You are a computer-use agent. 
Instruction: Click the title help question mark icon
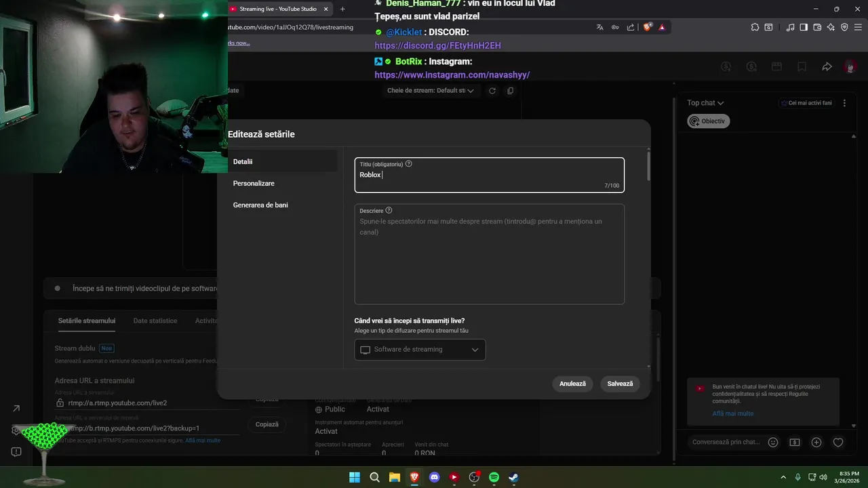click(408, 164)
